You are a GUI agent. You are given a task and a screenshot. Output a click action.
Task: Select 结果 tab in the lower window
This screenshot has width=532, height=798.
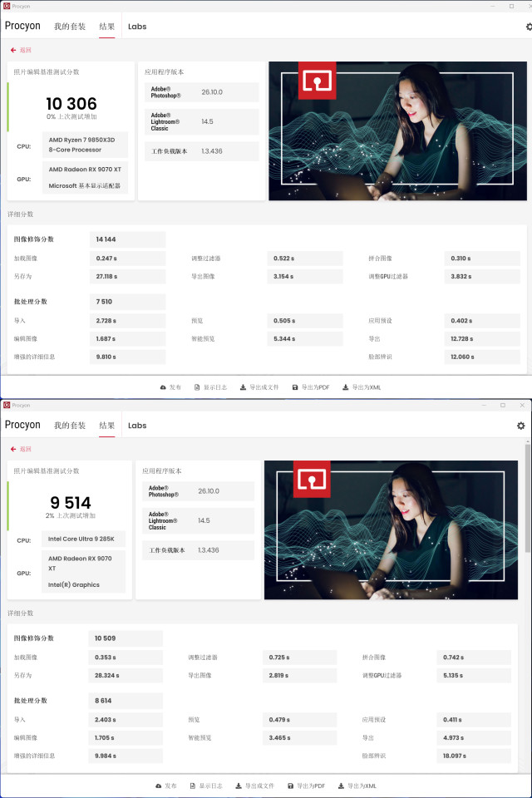(x=106, y=426)
